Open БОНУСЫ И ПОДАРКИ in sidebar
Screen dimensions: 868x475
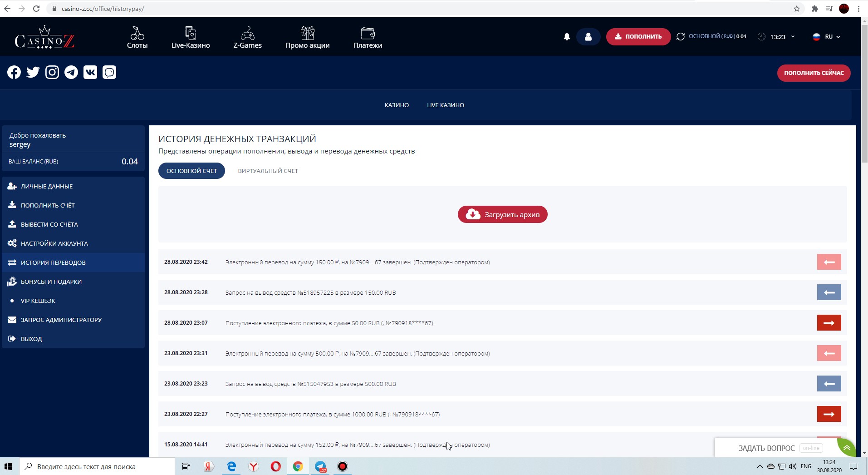pyautogui.click(x=51, y=282)
